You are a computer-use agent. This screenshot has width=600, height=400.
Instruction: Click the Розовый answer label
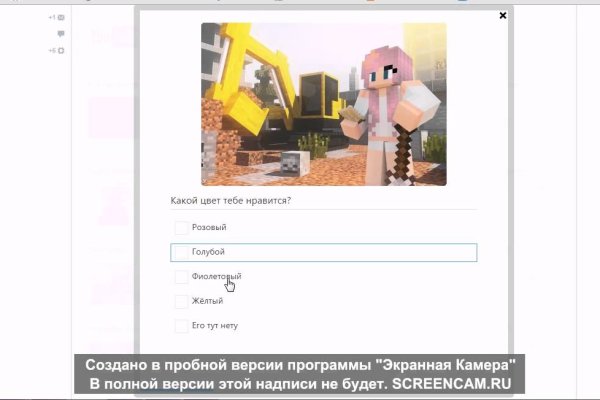pos(208,228)
